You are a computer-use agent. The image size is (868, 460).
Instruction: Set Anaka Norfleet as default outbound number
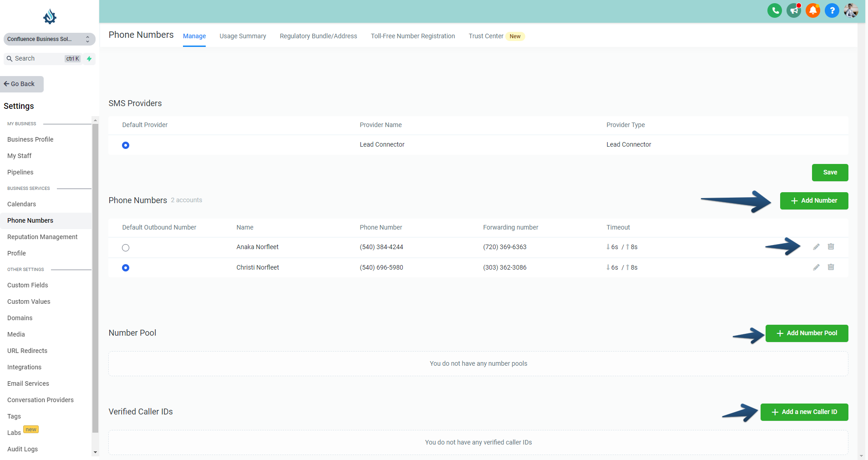pyautogui.click(x=126, y=248)
